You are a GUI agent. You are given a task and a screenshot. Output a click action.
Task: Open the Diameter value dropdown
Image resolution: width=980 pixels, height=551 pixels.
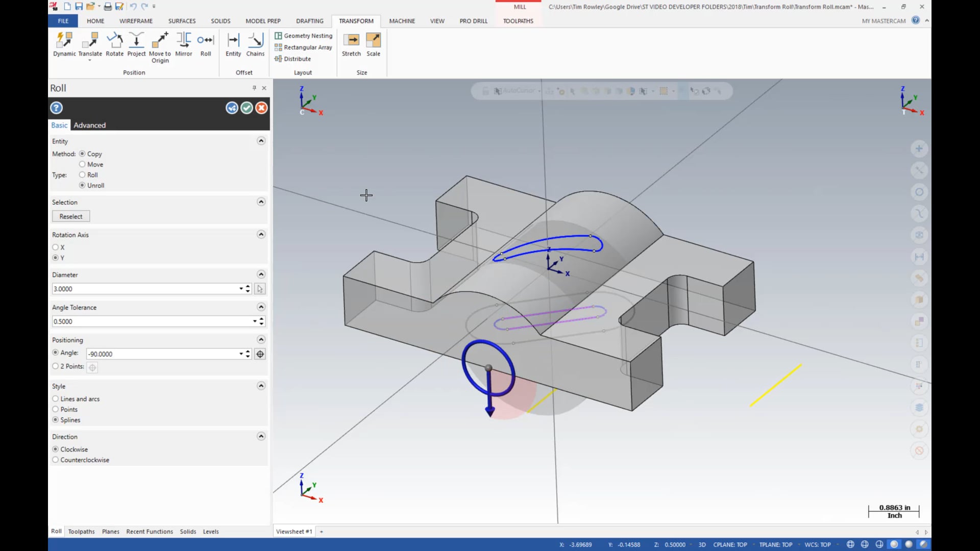(x=241, y=289)
